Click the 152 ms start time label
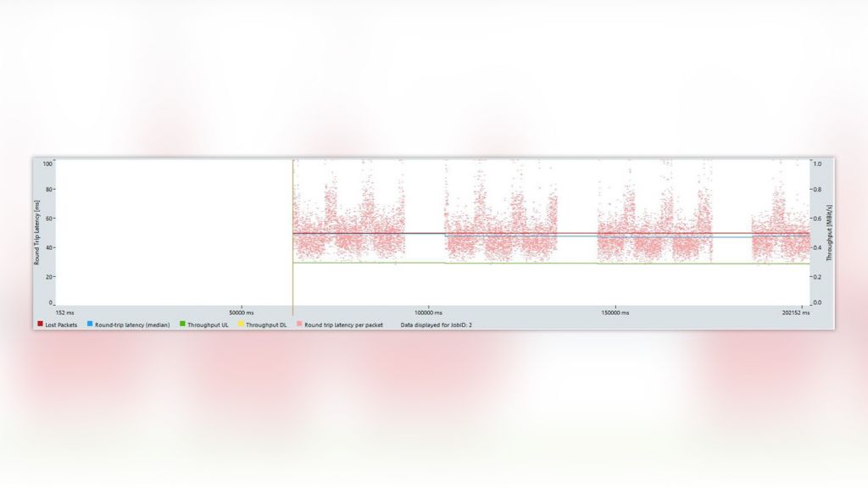Viewport: 868px width, 488px height. point(64,313)
